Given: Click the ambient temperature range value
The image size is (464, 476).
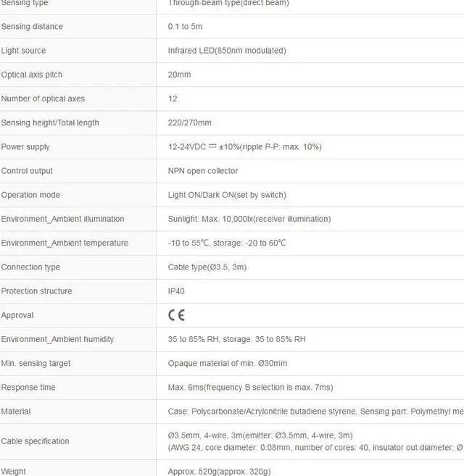Looking at the screenshot, I should coord(227,243).
